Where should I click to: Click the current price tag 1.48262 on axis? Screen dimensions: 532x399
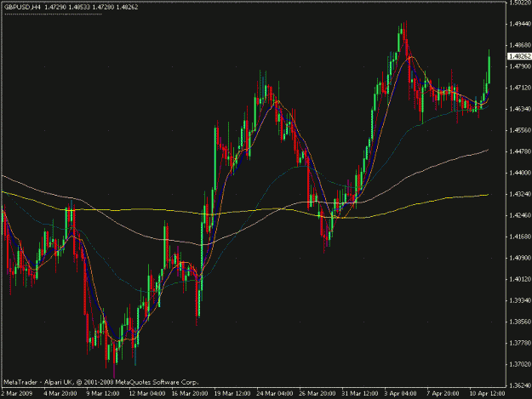coord(519,56)
